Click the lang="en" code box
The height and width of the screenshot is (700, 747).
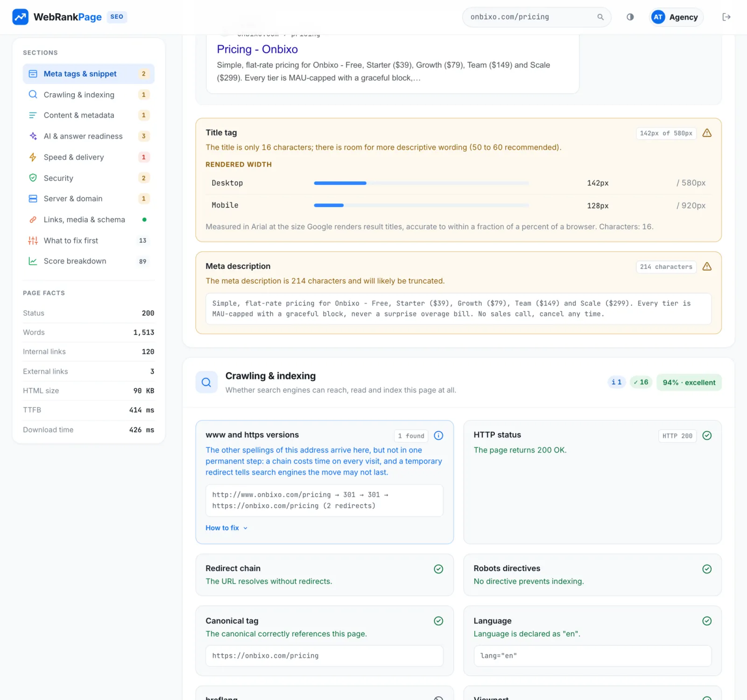pos(592,656)
